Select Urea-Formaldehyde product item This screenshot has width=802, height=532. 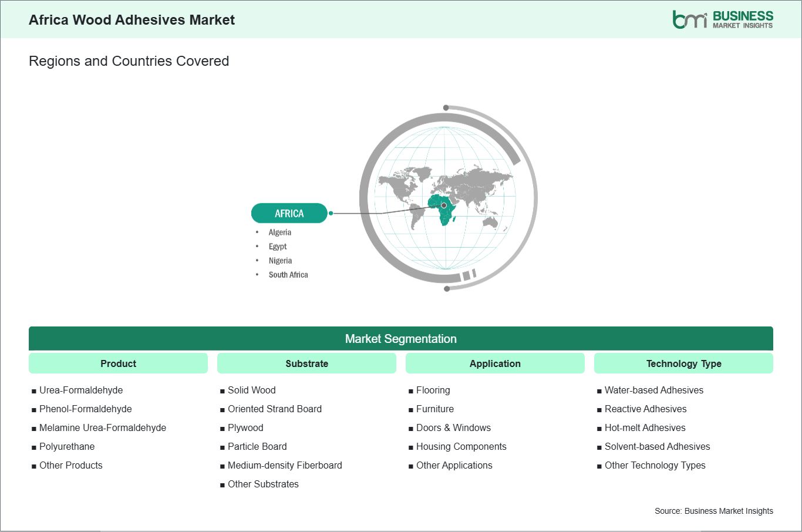(81, 390)
